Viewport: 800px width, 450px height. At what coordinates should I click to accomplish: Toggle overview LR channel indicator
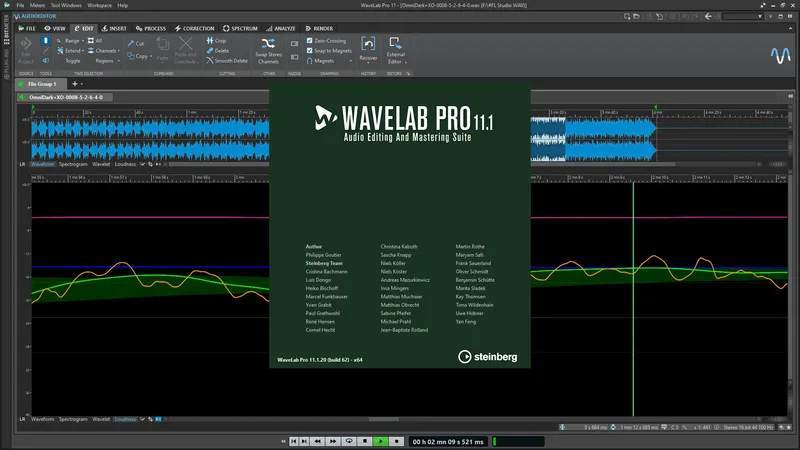point(22,164)
